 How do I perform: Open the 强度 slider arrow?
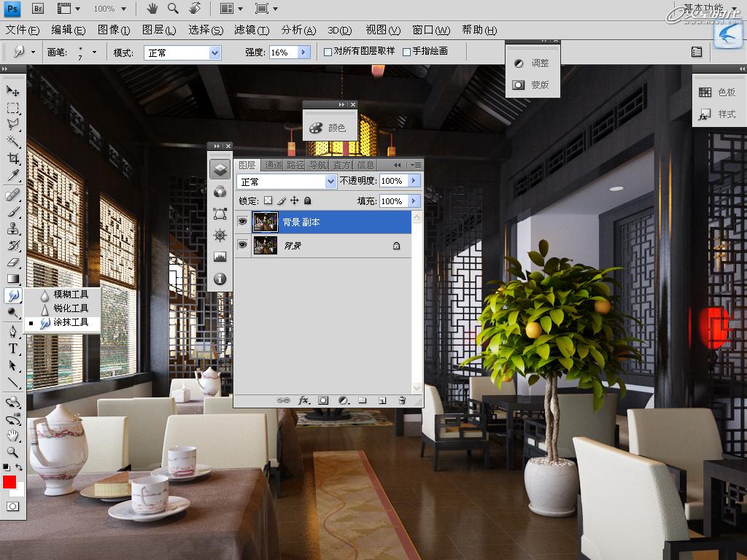click(304, 52)
